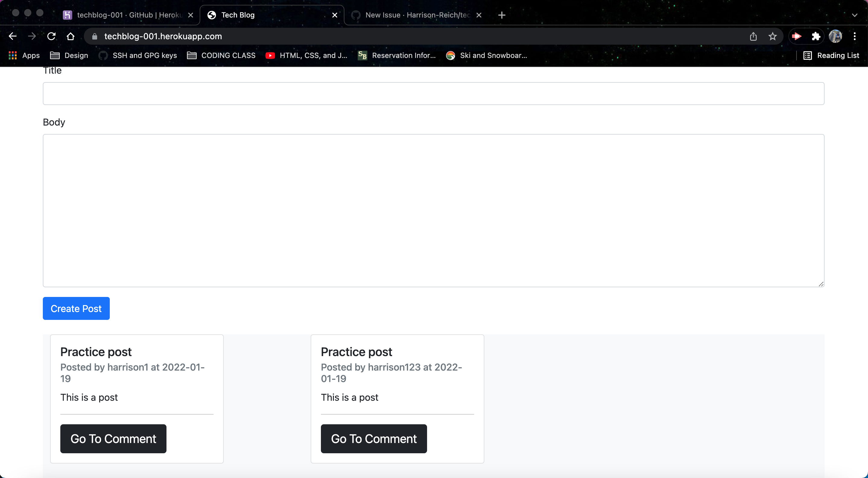Click the Create Post button
The image size is (868, 478).
click(76, 308)
